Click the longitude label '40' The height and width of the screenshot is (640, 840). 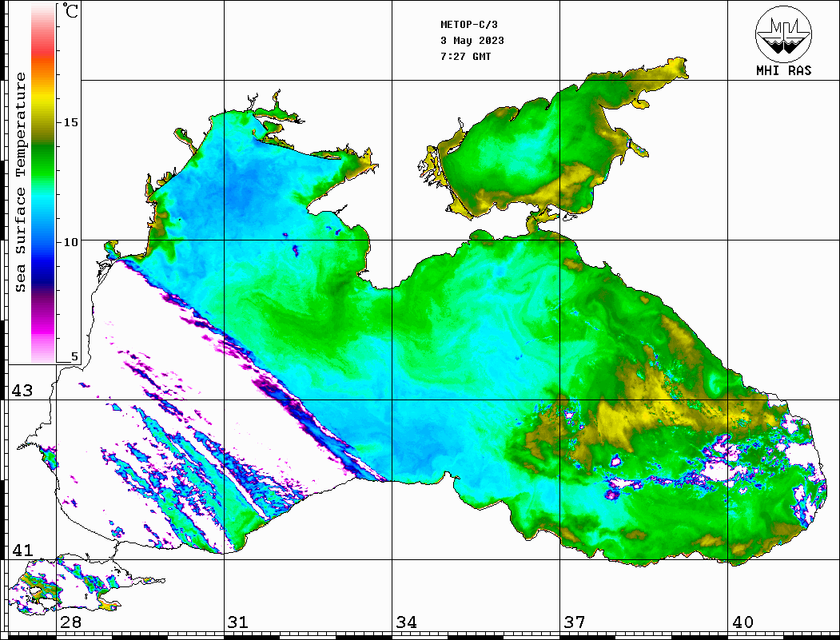pyautogui.click(x=742, y=622)
